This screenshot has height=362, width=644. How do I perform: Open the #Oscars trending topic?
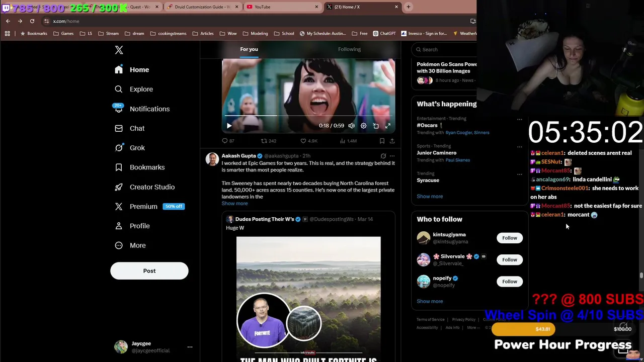point(427,125)
